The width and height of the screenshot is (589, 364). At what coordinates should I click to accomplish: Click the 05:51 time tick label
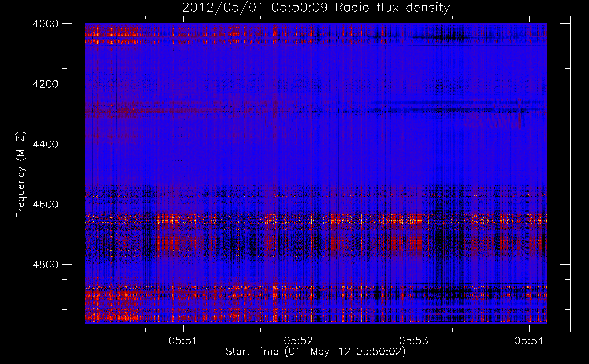[183, 341]
